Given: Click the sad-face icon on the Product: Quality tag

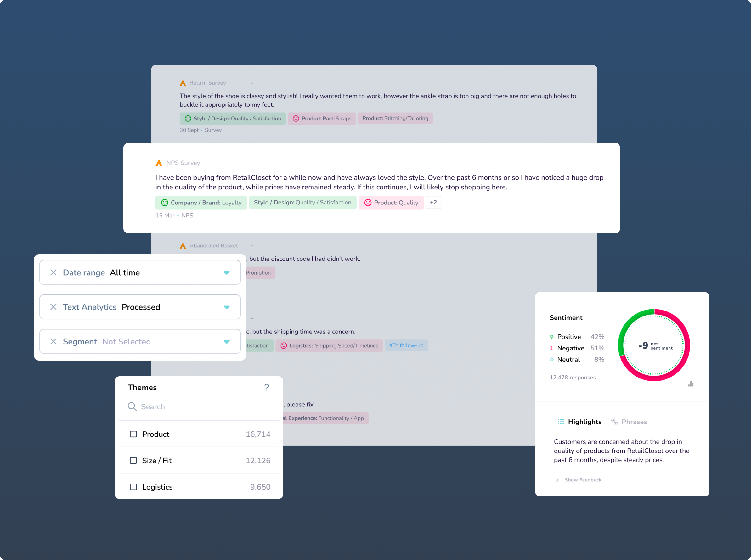Looking at the screenshot, I should pos(368,202).
